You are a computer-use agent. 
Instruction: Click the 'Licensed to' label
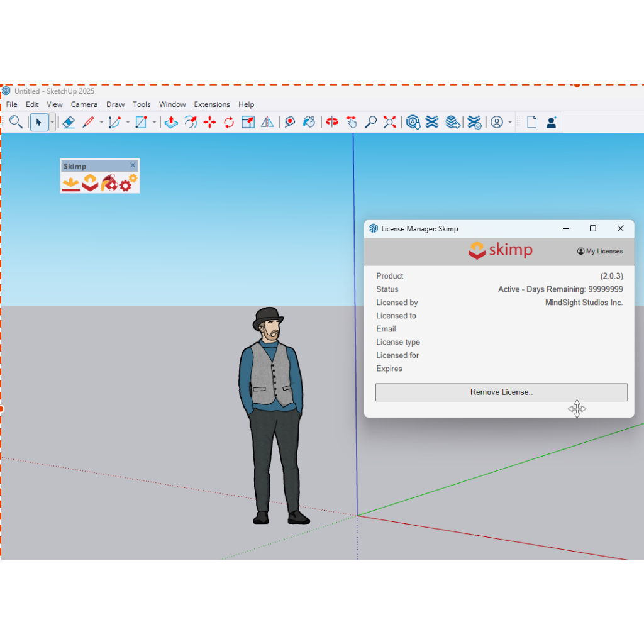pos(396,316)
